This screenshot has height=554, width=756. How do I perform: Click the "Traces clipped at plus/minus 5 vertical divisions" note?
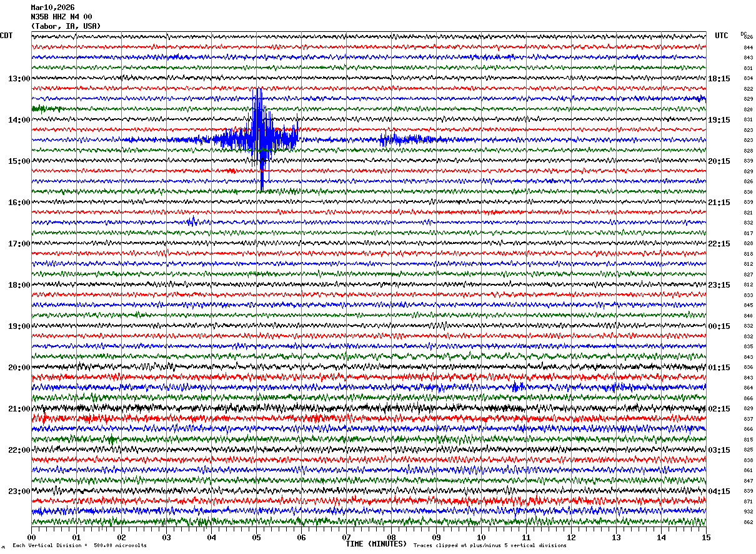click(x=490, y=545)
